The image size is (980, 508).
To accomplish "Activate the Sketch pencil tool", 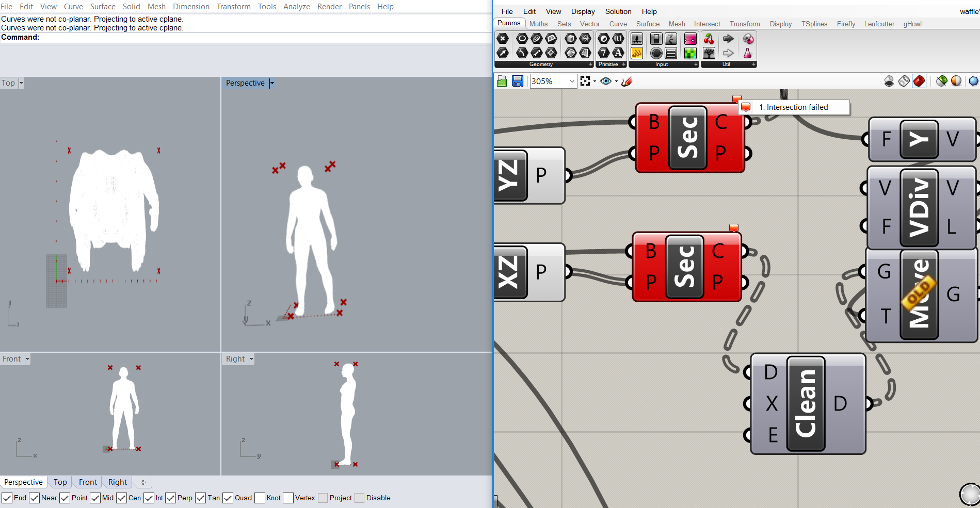I will [627, 81].
